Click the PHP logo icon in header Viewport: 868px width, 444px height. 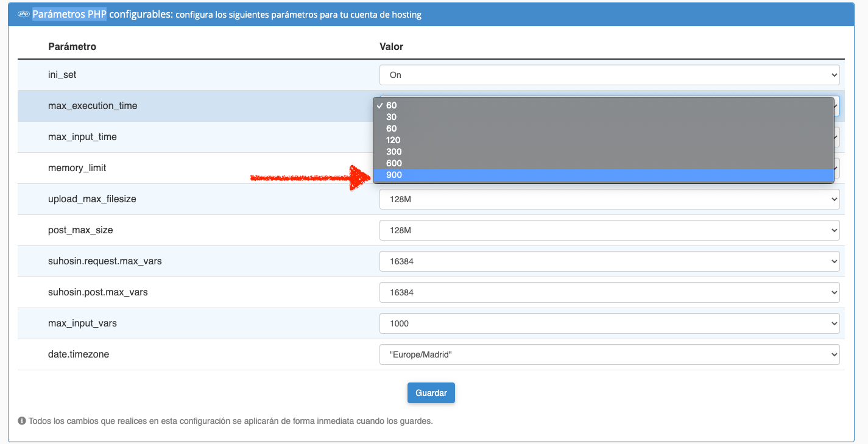[x=24, y=15]
